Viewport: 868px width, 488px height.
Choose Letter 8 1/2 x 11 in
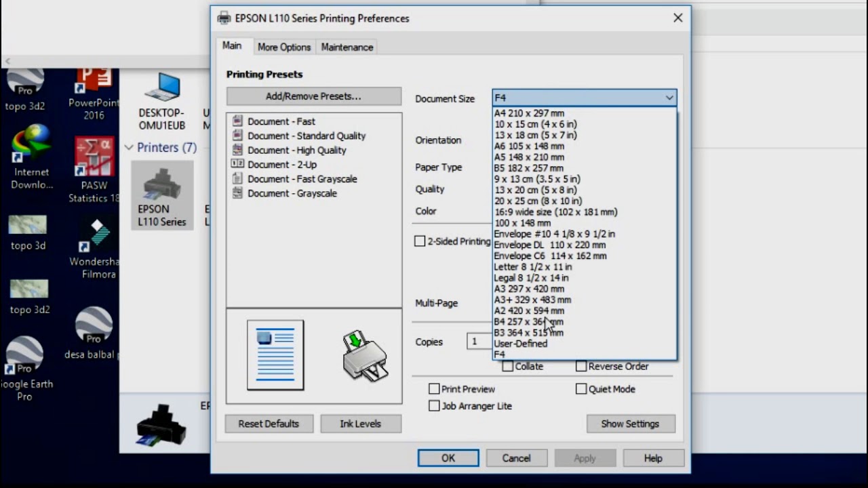coord(585,267)
